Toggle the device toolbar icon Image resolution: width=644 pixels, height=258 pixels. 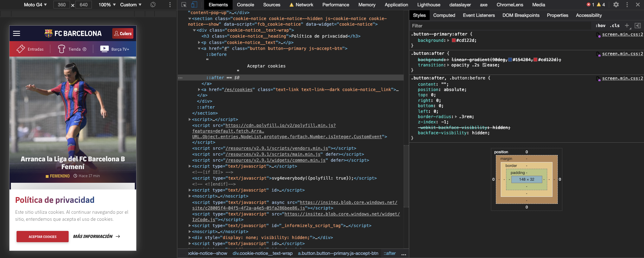(194, 5)
